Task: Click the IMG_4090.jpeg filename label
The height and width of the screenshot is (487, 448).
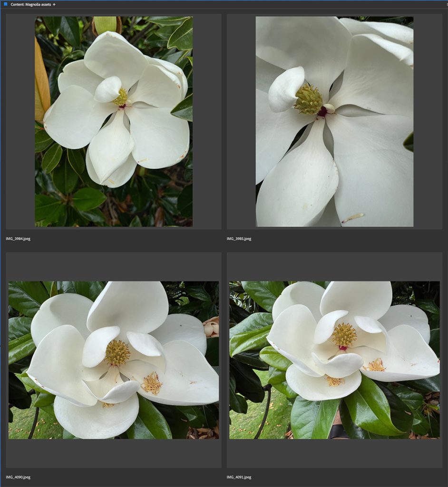Action: click(18, 477)
